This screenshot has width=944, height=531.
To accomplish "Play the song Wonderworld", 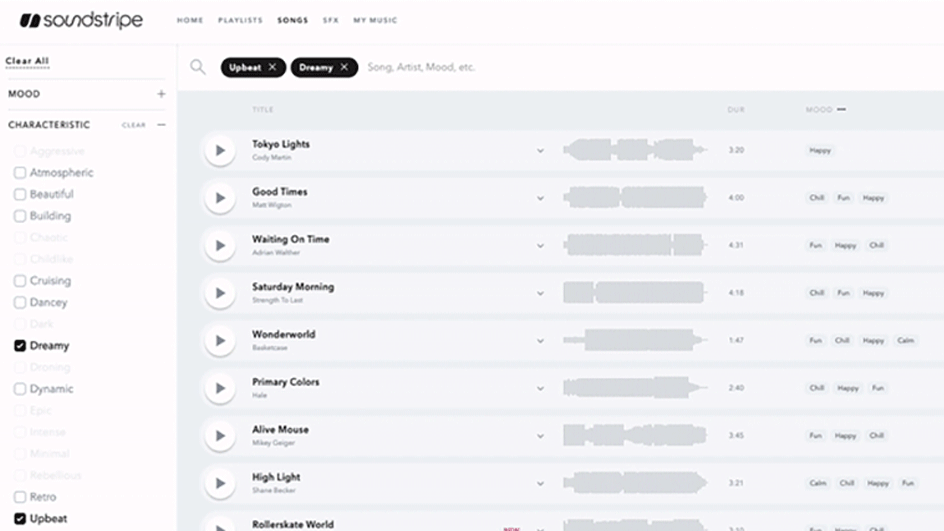I will click(x=220, y=341).
